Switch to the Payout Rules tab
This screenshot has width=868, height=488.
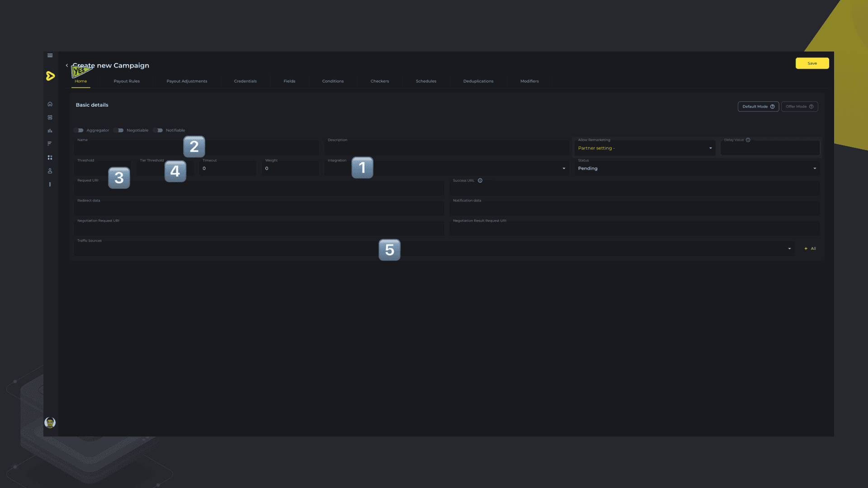[127, 81]
